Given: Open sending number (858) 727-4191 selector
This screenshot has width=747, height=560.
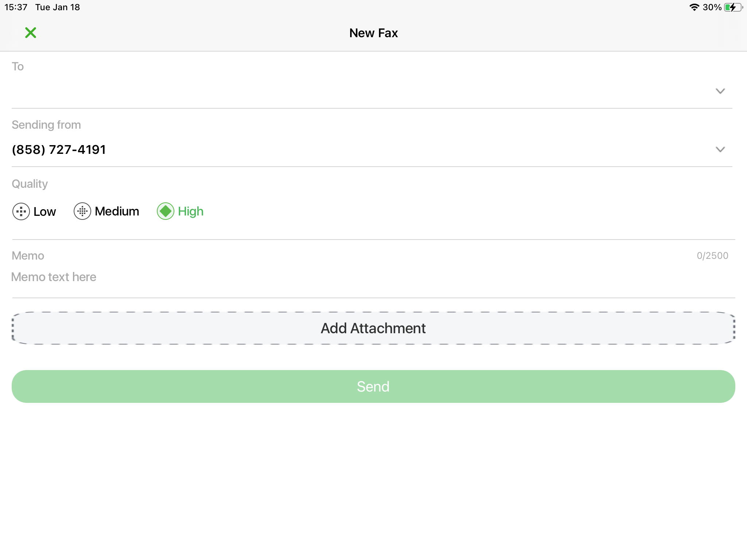Looking at the screenshot, I should 59,149.
